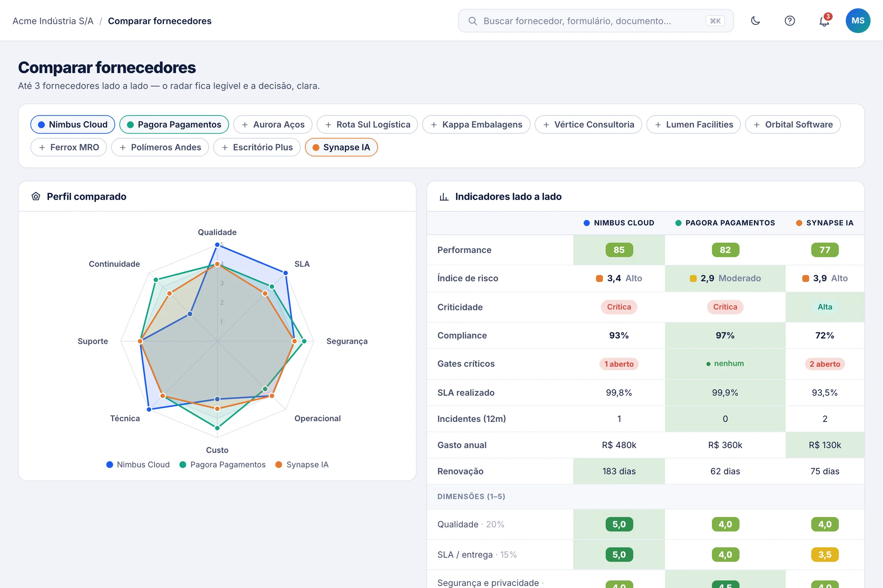Click the Nimbus Cloud Técnica radar point
The image size is (883, 588).
(x=149, y=409)
